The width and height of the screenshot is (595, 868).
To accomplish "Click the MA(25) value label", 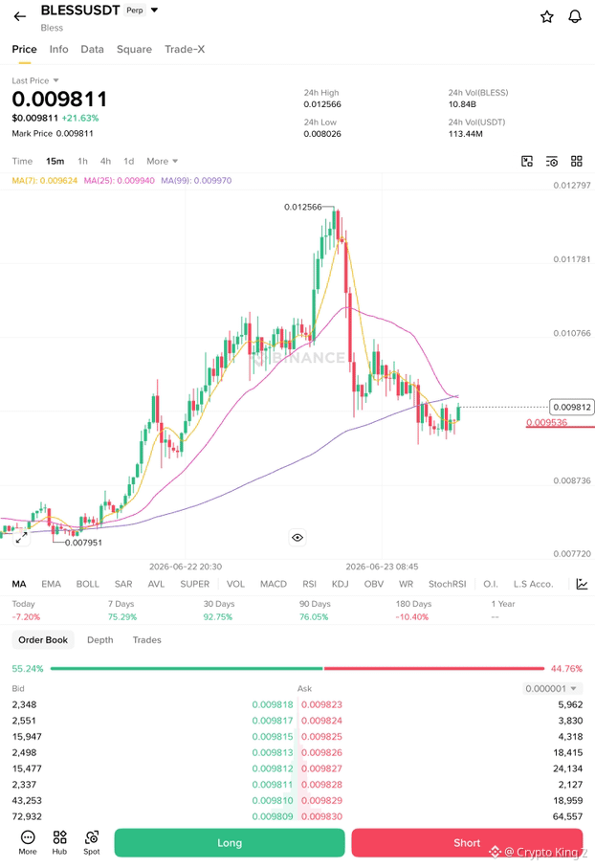I will coord(119,181).
